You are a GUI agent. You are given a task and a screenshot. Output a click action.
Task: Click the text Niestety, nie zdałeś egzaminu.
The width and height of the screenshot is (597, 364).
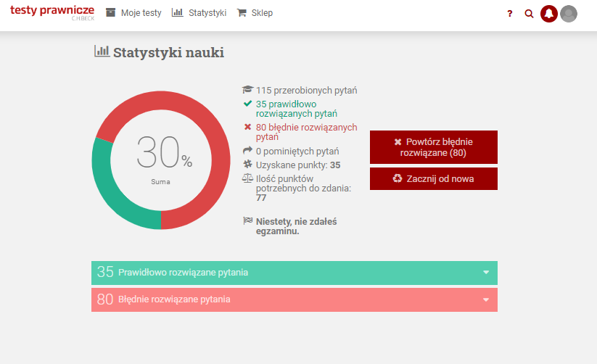click(x=296, y=226)
